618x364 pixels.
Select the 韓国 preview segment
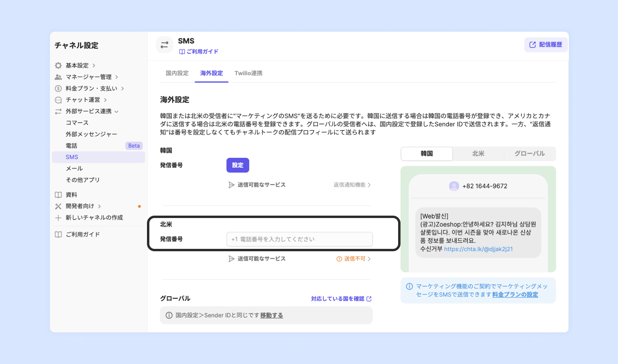pos(427,154)
